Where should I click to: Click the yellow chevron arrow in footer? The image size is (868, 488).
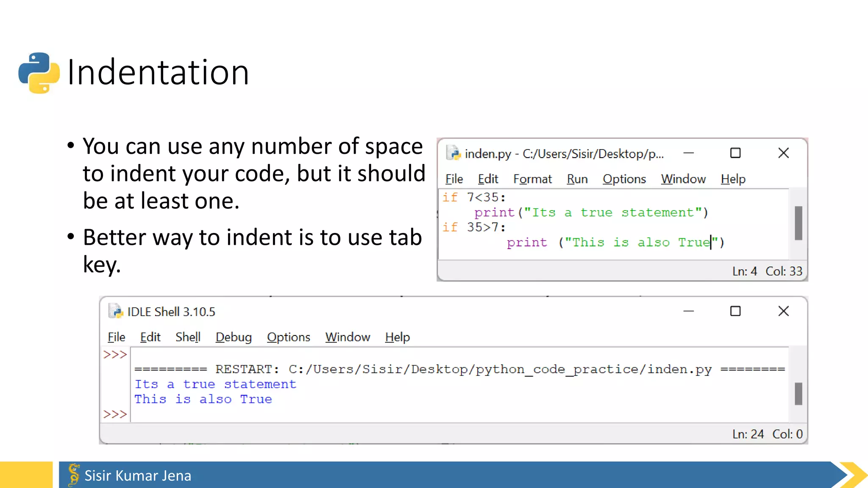pyautogui.click(x=854, y=475)
